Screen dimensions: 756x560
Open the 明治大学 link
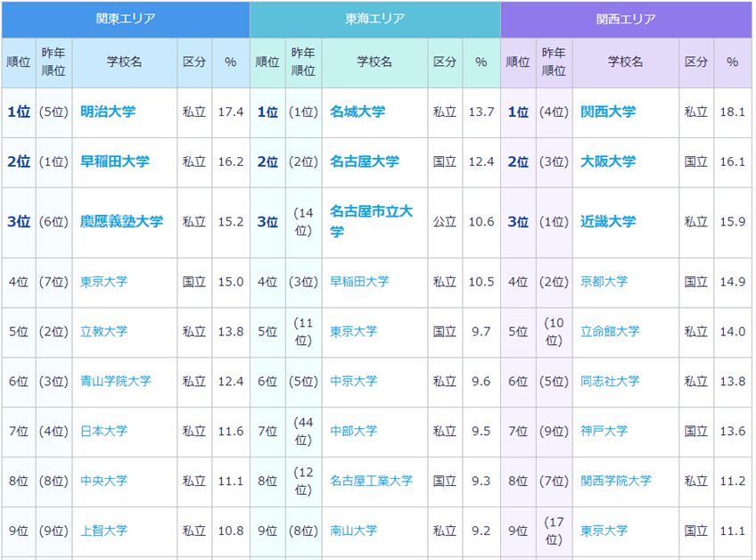click(x=108, y=111)
